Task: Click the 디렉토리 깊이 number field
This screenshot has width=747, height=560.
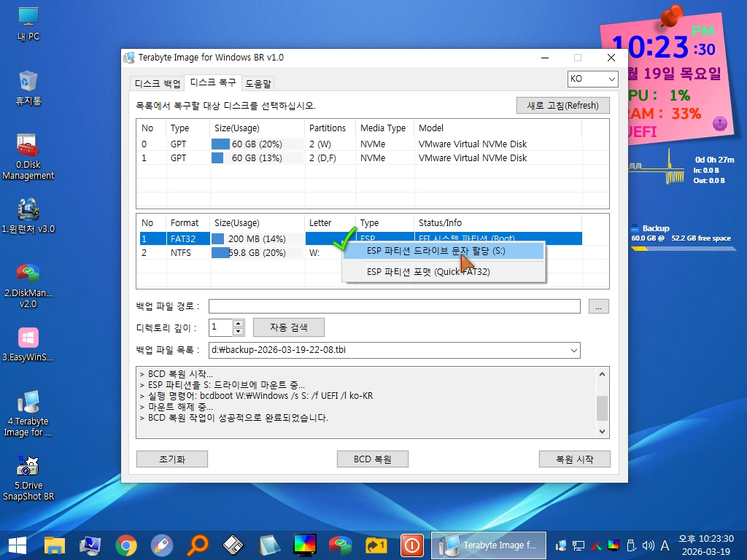Action: pos(220,327)
